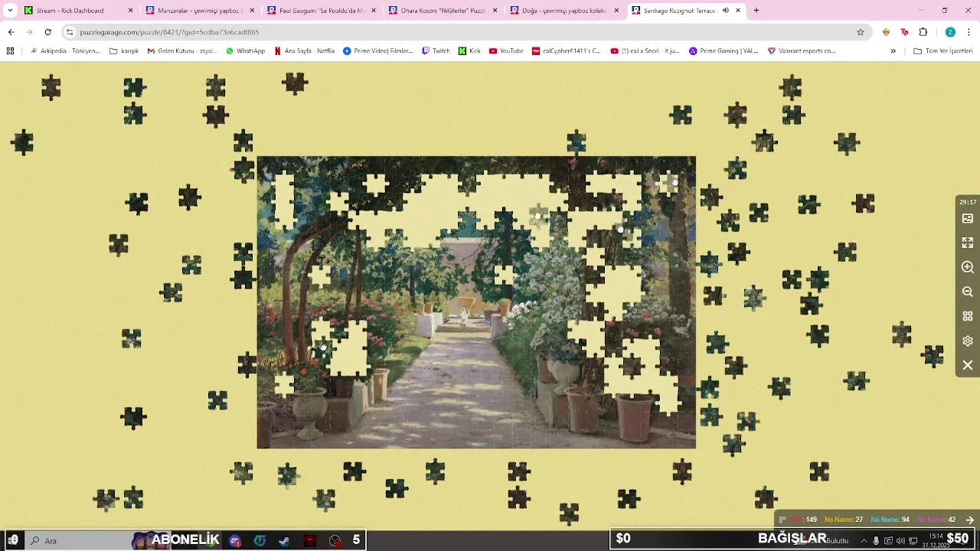Screen dimensions: 980x551
Task: Open the Arkipedia bookmark
Action: tap(65, 51)
